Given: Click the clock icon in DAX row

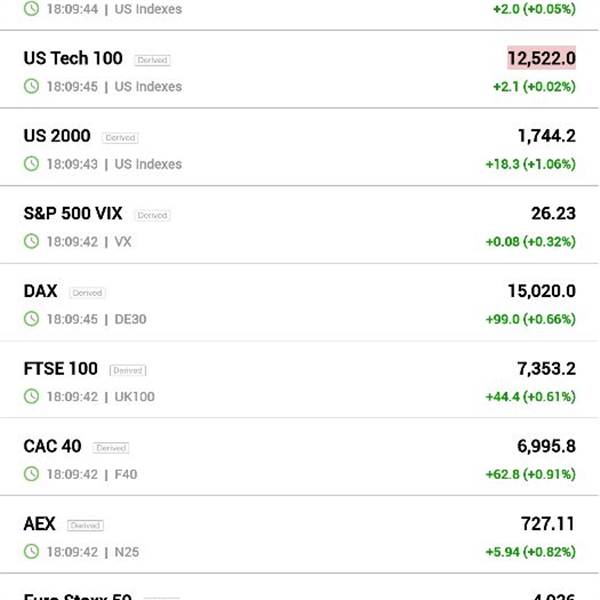Looking at the screenshot, I should tap(31, 319).
